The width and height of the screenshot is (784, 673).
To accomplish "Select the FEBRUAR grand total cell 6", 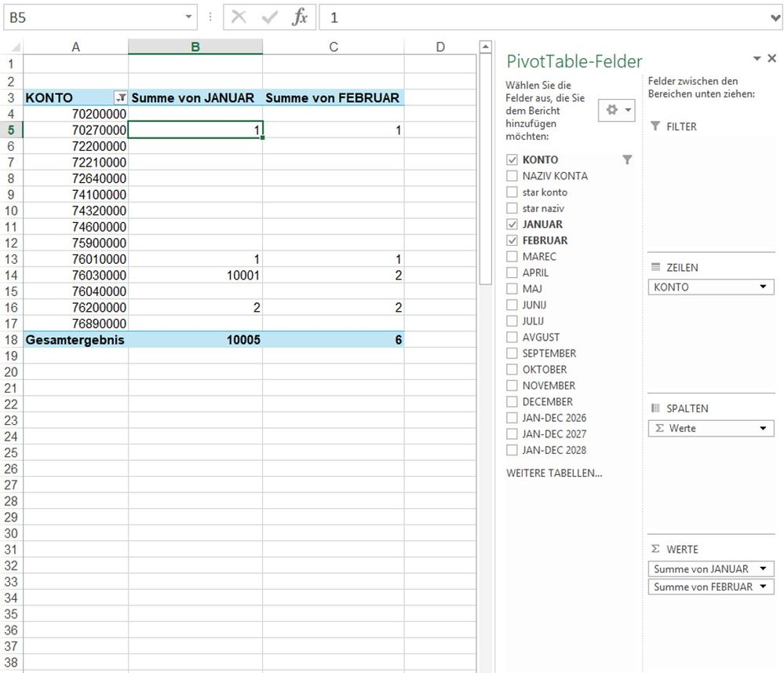I will click(334, 340).
